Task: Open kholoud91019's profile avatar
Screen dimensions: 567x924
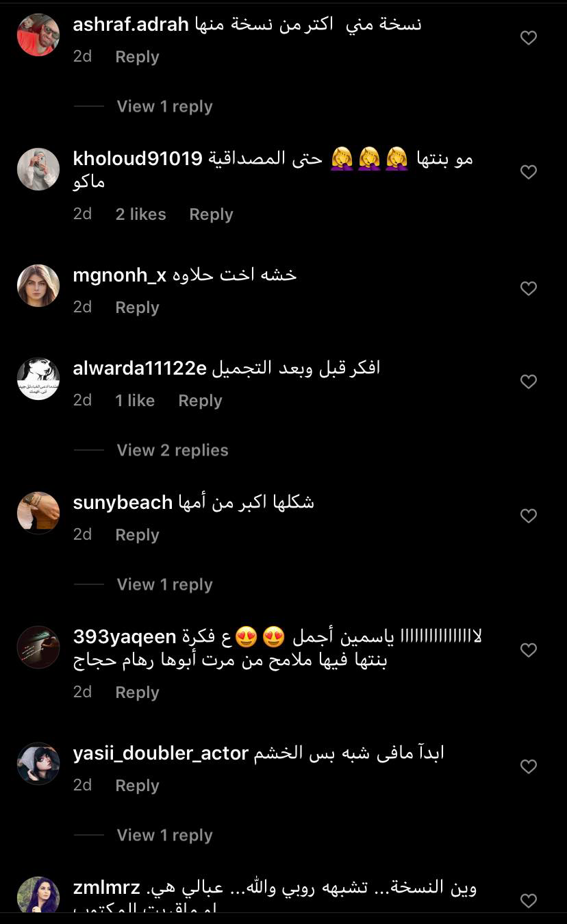Action: 38,169
